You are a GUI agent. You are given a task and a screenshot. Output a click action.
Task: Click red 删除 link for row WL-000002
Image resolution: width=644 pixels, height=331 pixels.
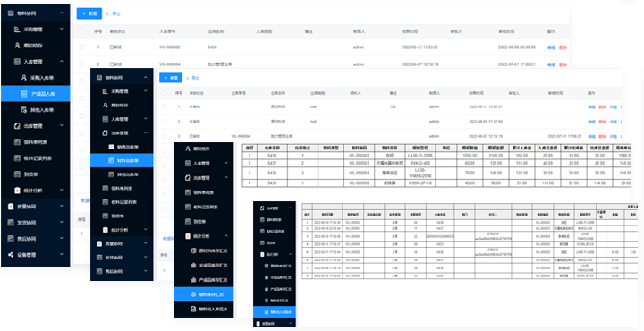coord(563,47)
